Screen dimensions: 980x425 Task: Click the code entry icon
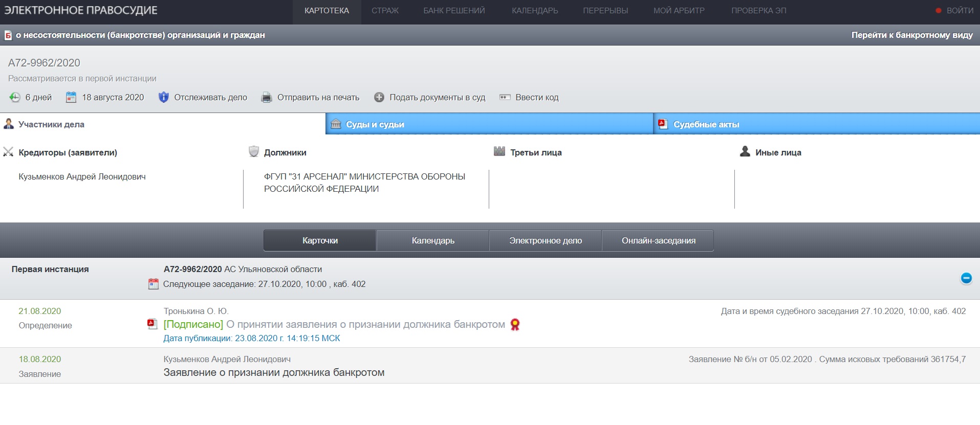point(505,97)
